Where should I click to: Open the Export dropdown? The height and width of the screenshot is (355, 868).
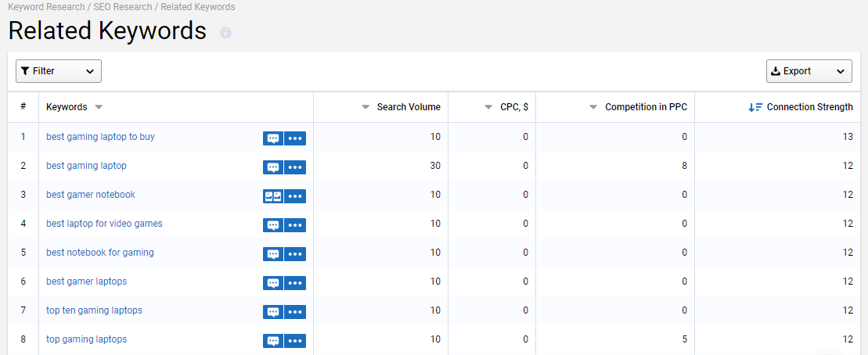pyautogui.click(x=809, y=71)
